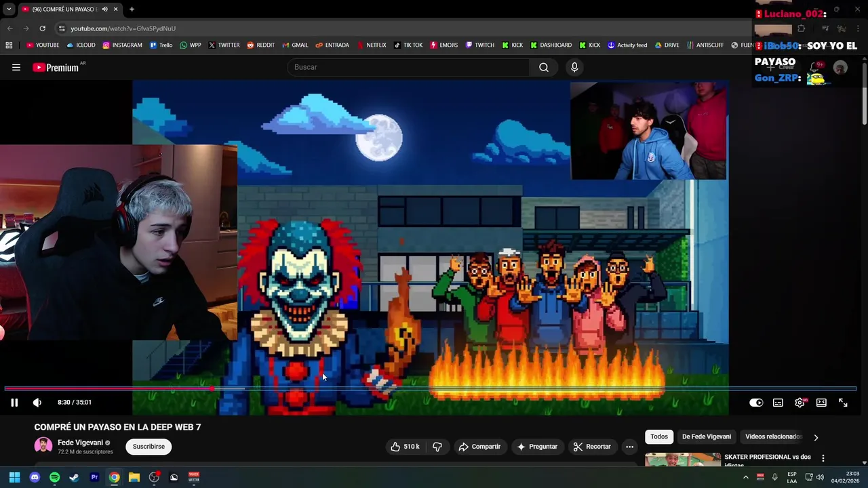
Task: Open the YouTube guide hamburger menu
Action: pyautogui.click(x=16, y=67)
